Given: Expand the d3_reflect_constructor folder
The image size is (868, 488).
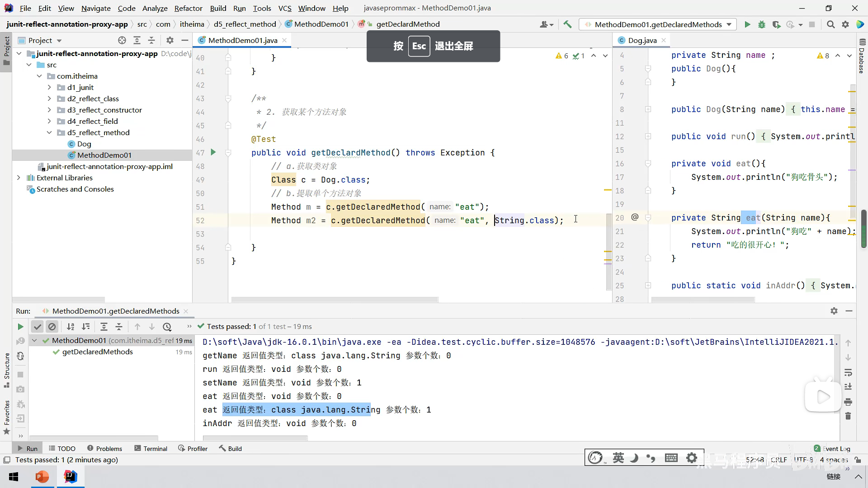Looking at the screenshot, I should tap(49, 110).
